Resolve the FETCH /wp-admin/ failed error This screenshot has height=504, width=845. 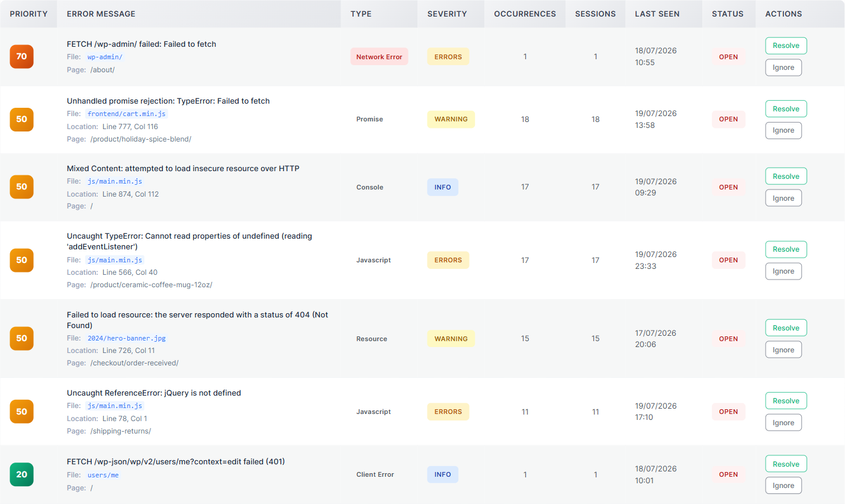[786, 46]
